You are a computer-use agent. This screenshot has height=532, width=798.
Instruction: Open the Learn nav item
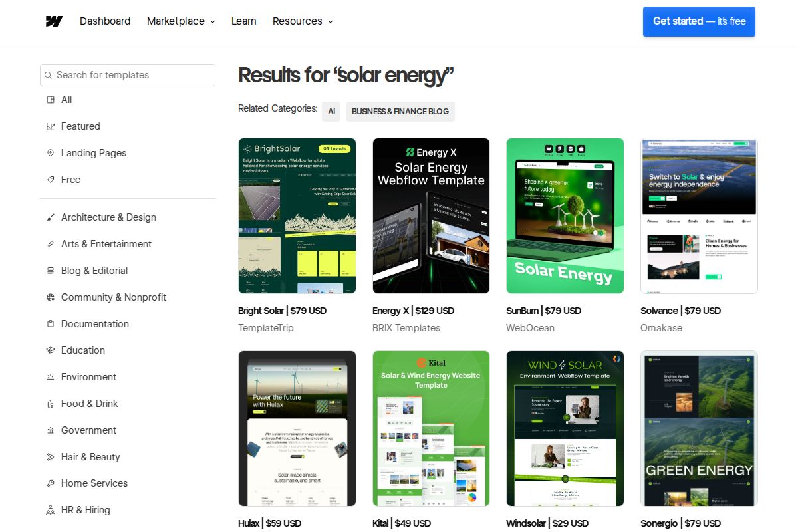pos(243,21)
